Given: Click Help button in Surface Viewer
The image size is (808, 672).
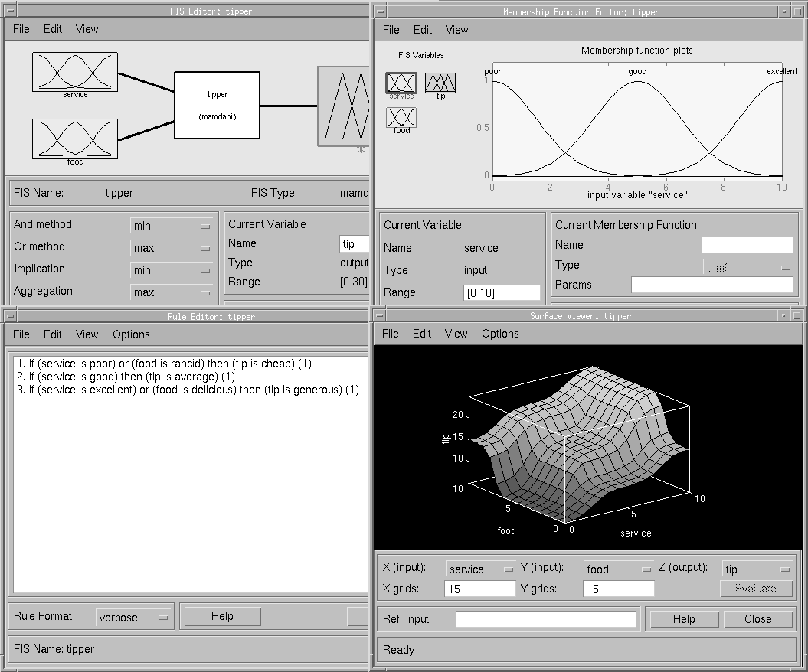Looking at the screenshot, I should 684,619.
